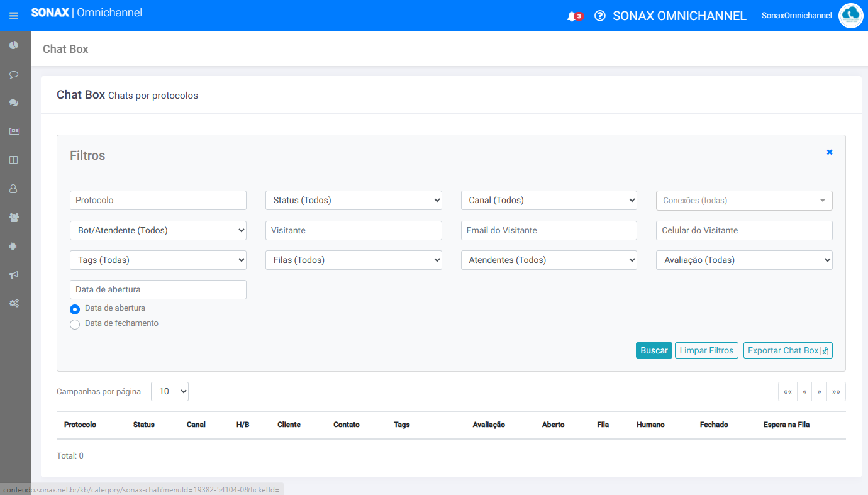This screenshot has width=868, height=495.
Task: Select the Data de fechamento radio button
Action: (x=75, y=325)
